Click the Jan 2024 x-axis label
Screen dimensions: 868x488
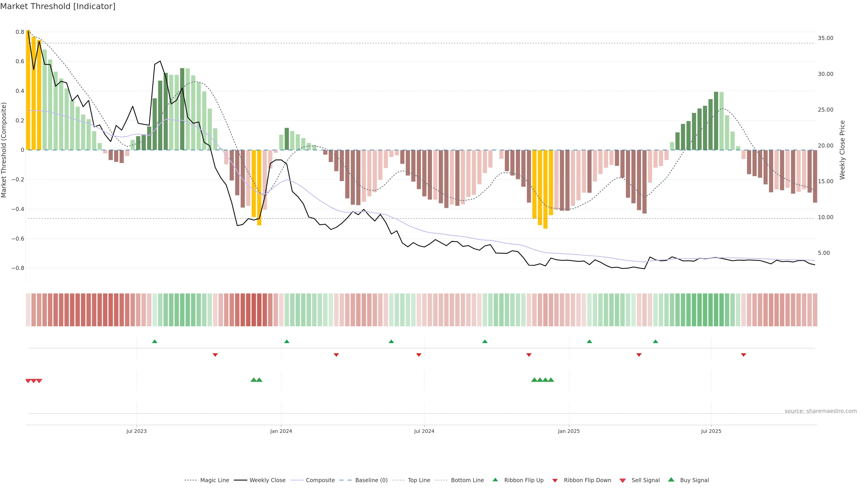click(281, 431)
